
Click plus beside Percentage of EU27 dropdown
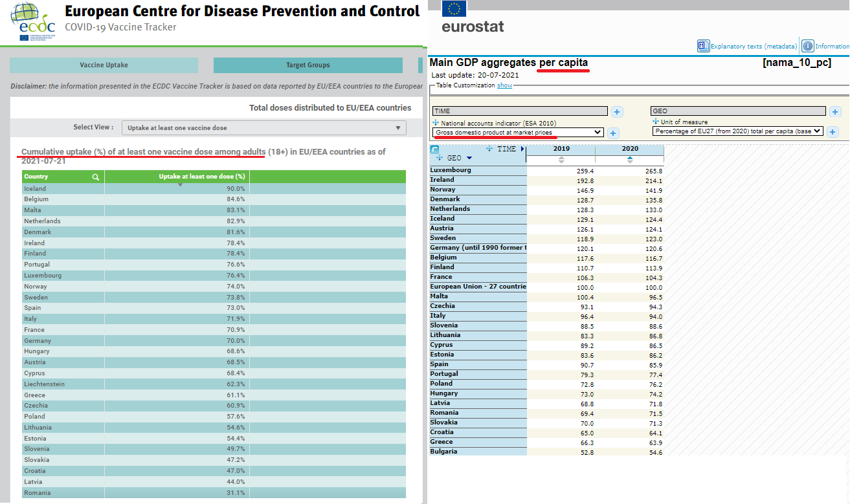pyautogui.click(x=833, y=132)
